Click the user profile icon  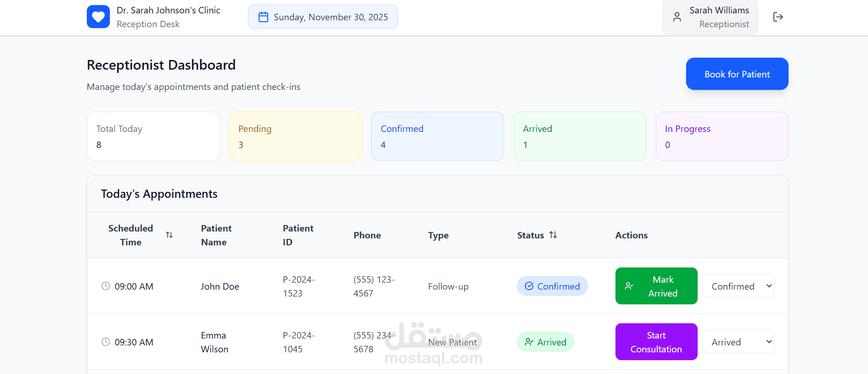pyautogui.click(x=677, y=17)
